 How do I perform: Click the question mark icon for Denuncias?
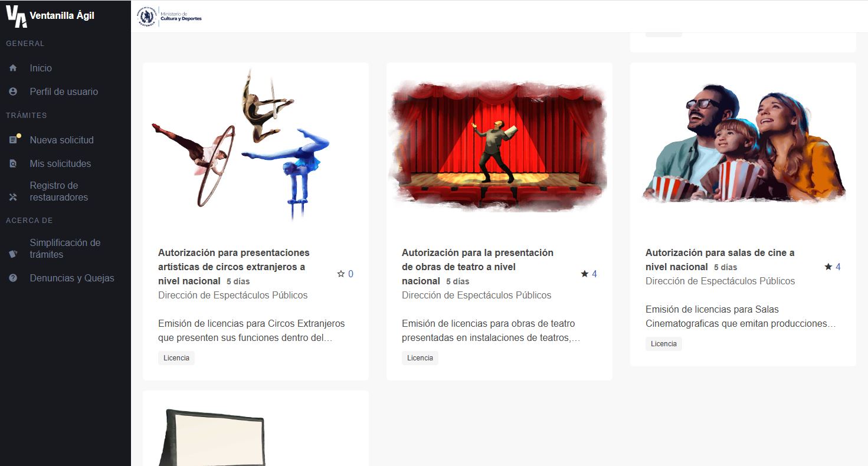coord(13,278)
